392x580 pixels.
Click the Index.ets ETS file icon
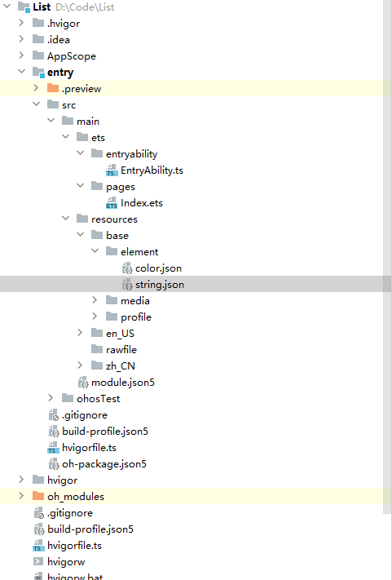[112, 203]
